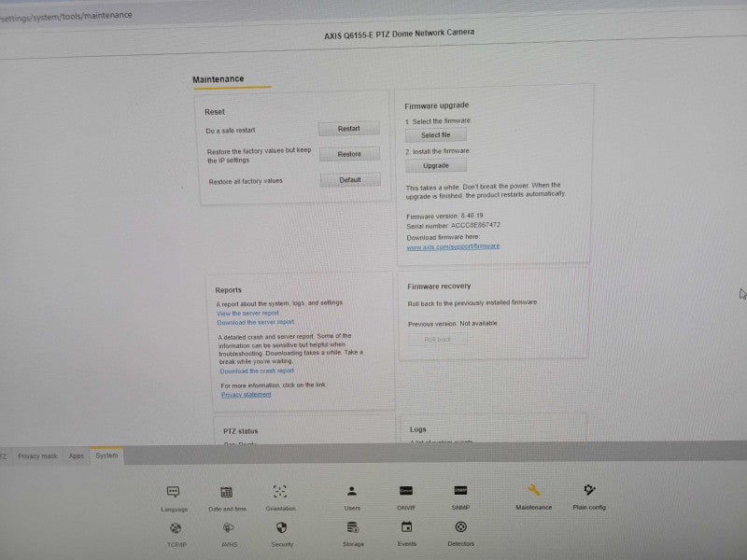Click the AXIS Q6155-E camera title

[400, 34]
